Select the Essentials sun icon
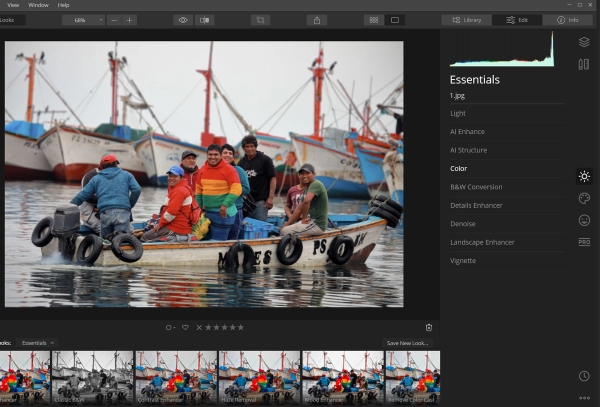 [x=584, y=176]
